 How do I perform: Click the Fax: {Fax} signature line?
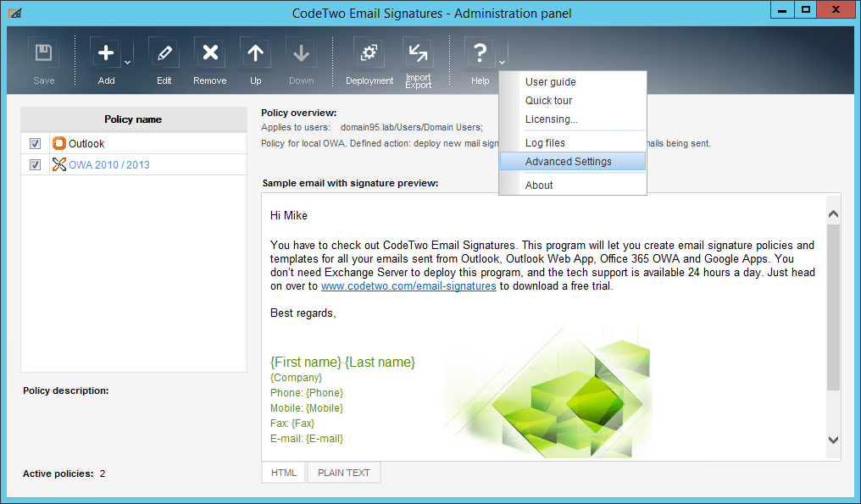pyautogui.click(x=292, y=424)
